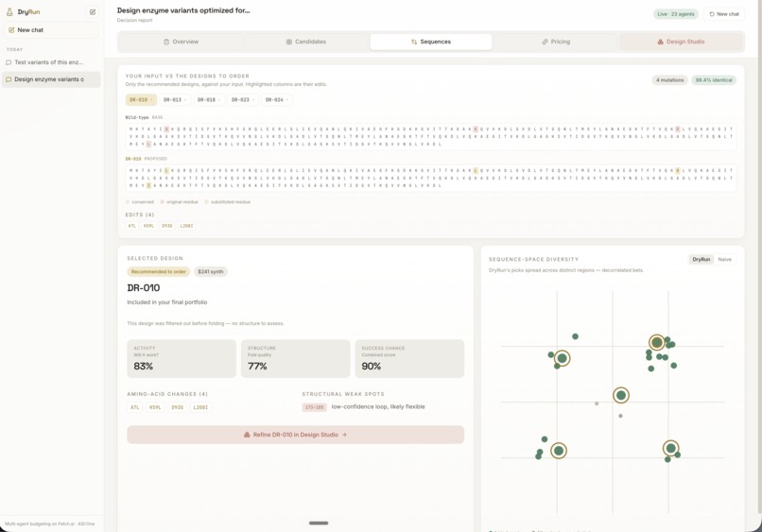Click the '98.4% identical' badge
Viewport: 762px width, 532px height.
click(714, 80)
